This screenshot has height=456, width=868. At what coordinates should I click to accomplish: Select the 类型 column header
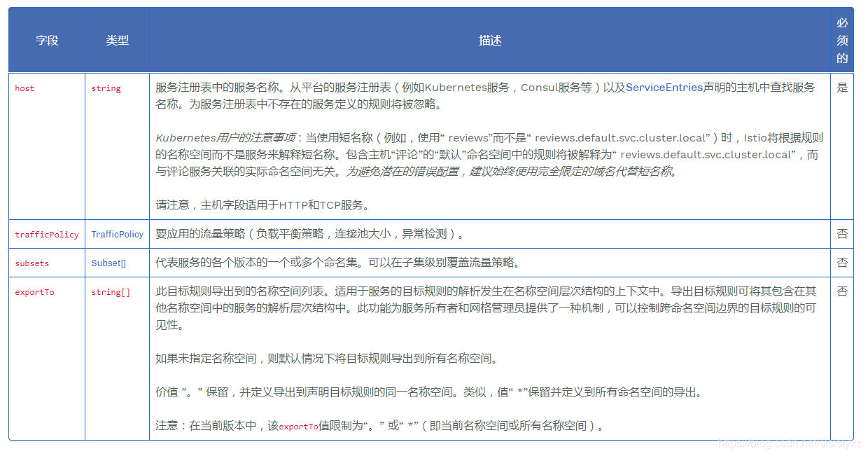point(116,40)
